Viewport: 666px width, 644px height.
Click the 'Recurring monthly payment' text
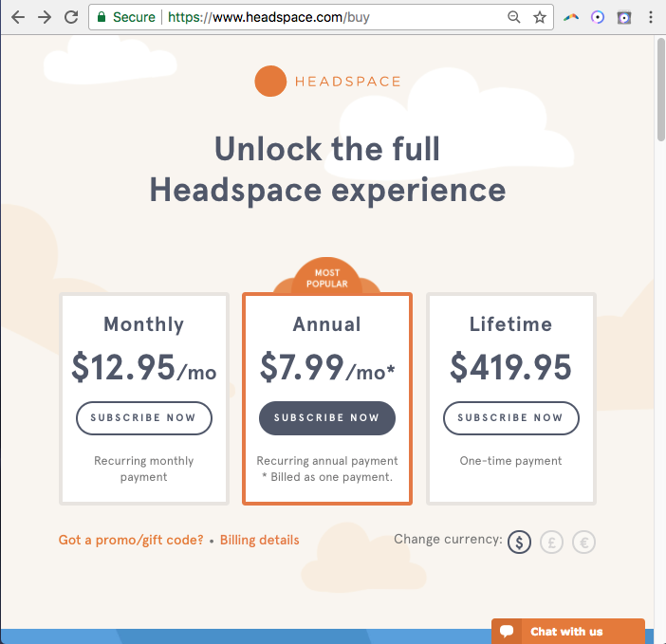click(144, 469)
